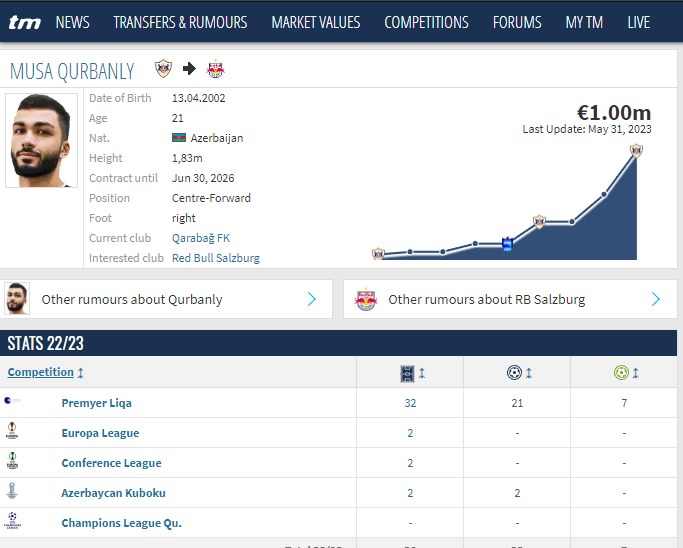Click Musa Qurbanly's profile photo
The height and width of the screenshot is (548, 683).
[x=42, y=140]
